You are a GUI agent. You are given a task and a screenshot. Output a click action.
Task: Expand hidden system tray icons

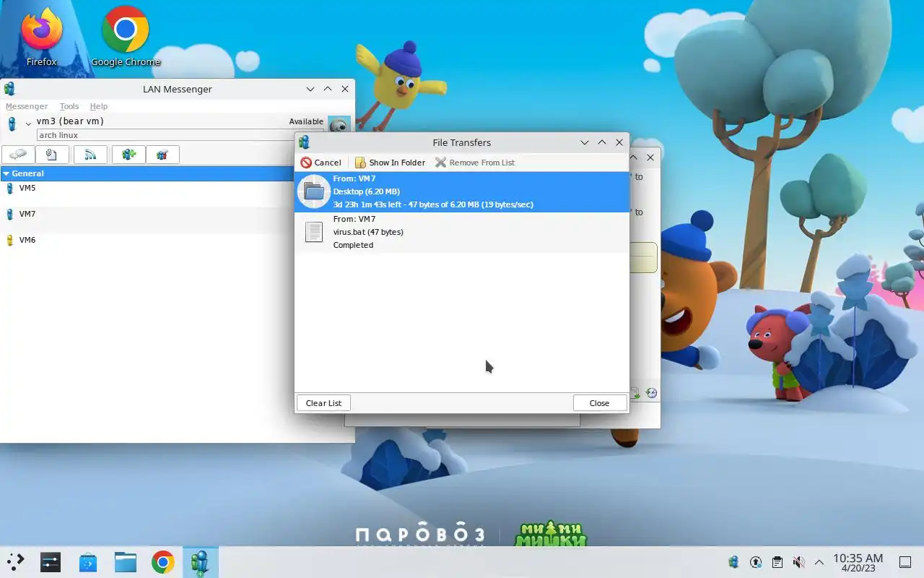819,562
